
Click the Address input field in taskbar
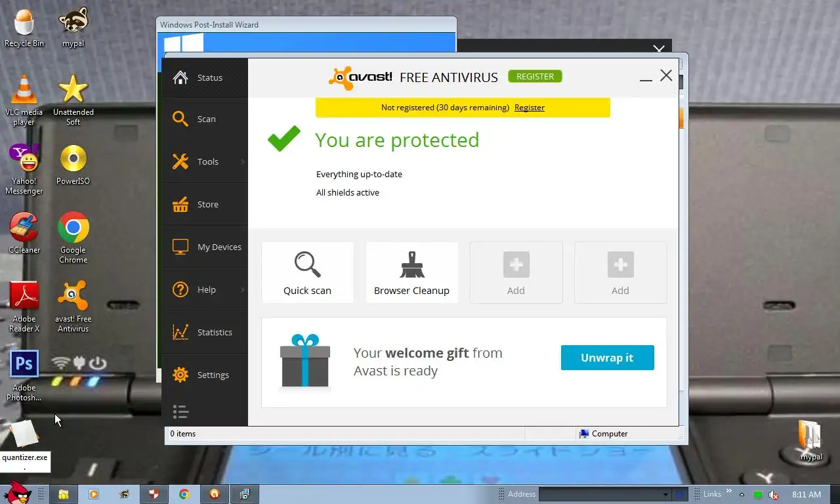tap(600, 494)
